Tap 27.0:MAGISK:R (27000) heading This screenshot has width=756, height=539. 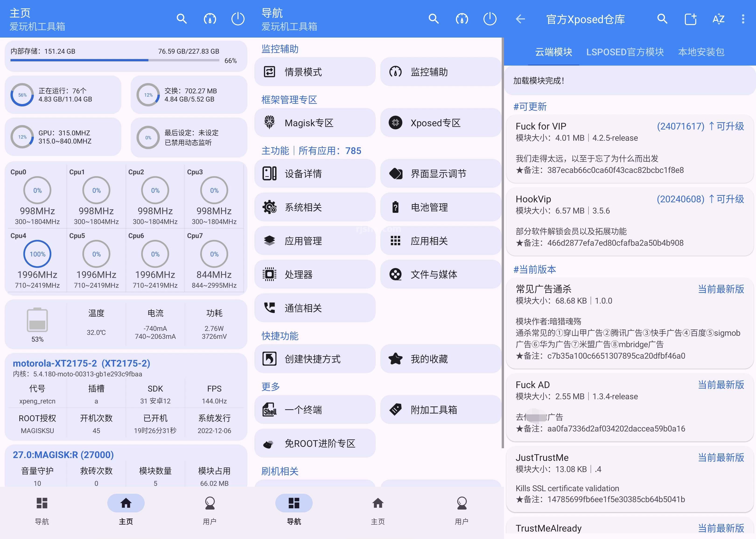(x=63, y=454)
